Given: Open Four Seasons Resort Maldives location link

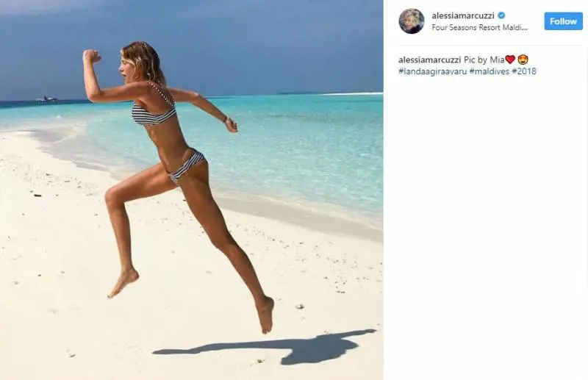Looking at the screenshot, I should click(x=480, y=27).
